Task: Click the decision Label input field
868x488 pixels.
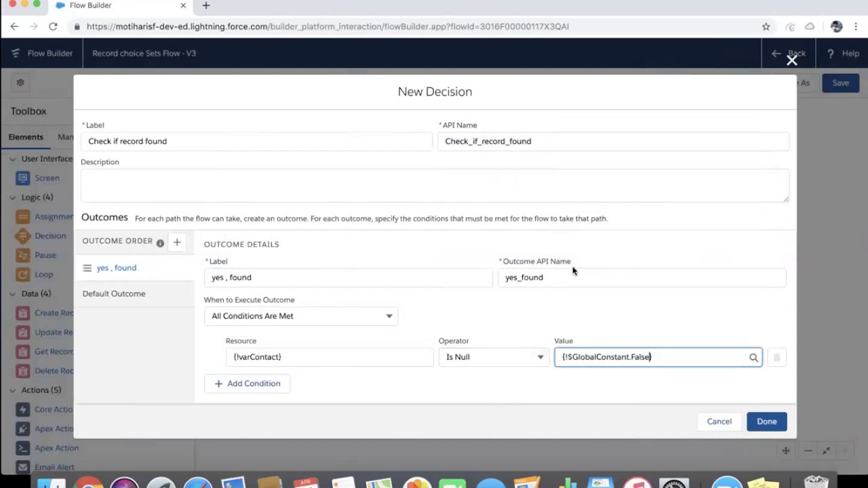Action: click(257, 141)
